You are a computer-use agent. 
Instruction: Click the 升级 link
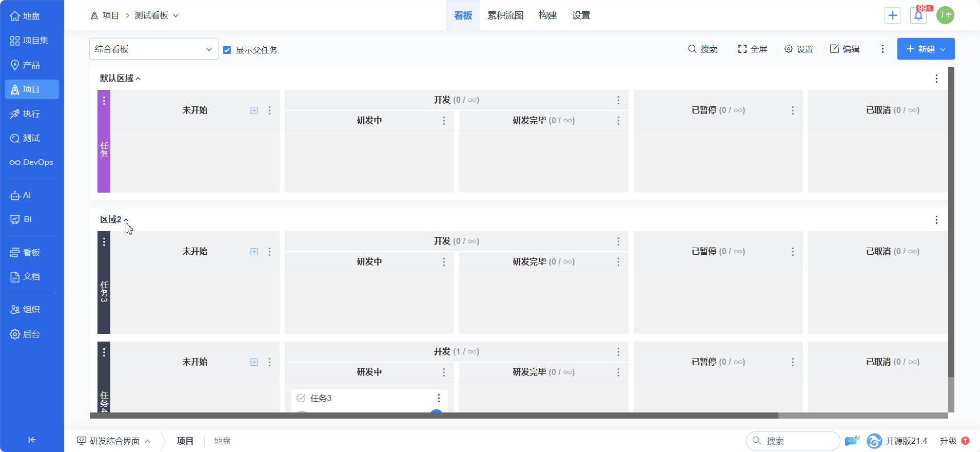[x=948, y=441]
